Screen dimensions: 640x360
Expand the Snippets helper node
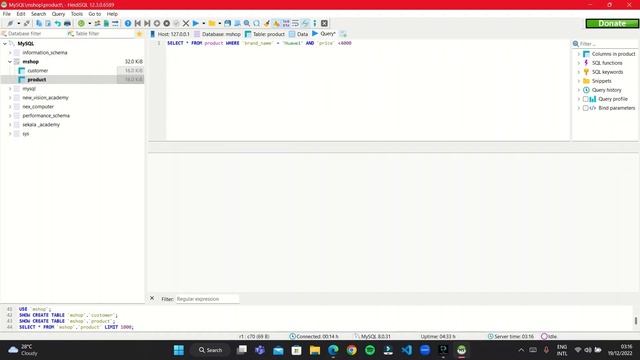[x=578, y=81]
